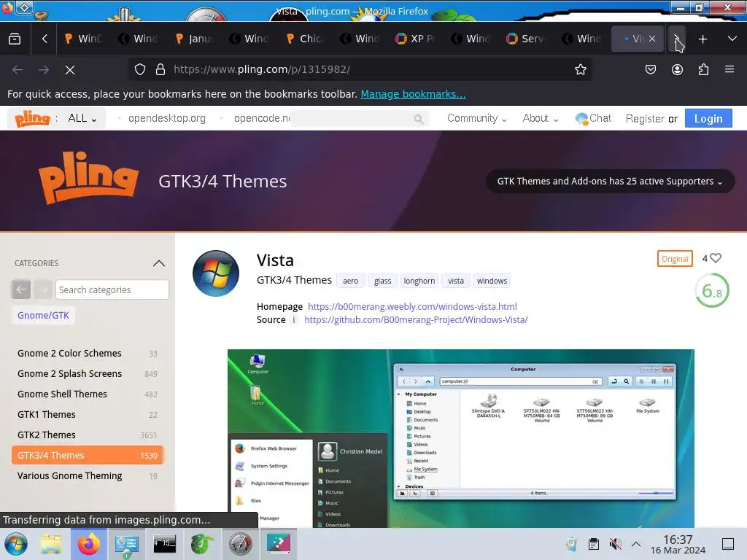Viewport: 747px width, 560px height.
Task: Open file manager from taskbar
Action: [51, 544]
